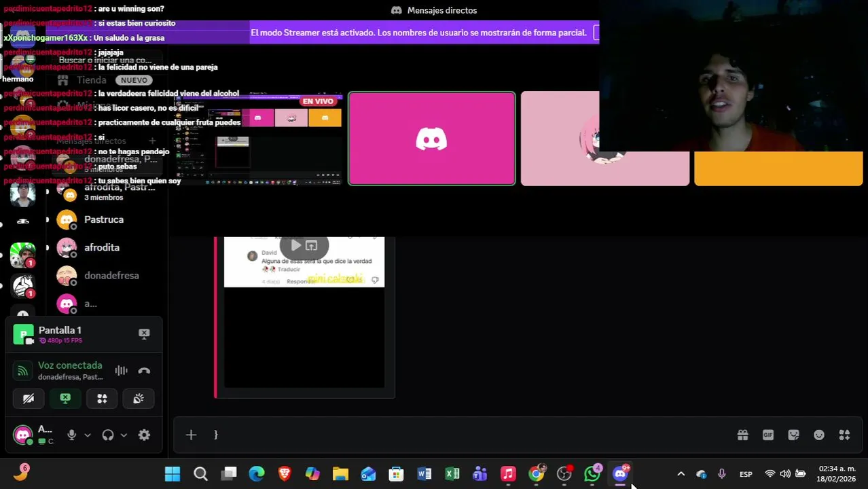
Task: Open the donadefresa direct message
Action: (107, 276)
